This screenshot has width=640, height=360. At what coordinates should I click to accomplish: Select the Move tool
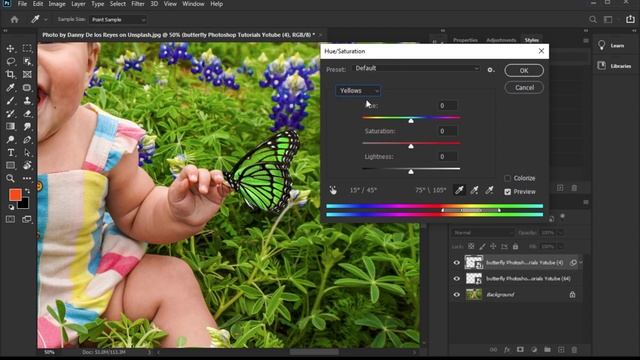pos(11,49)
